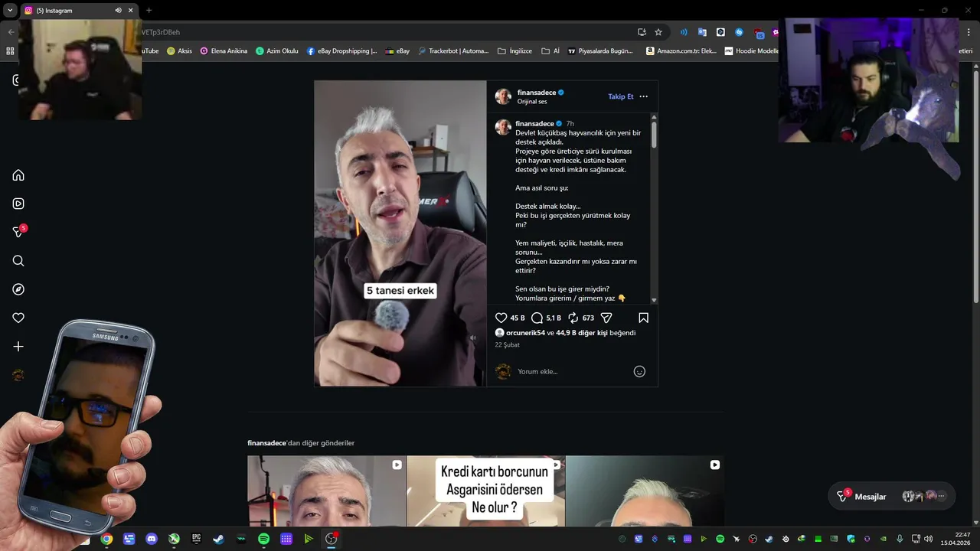The image size is (980, 551).
Task: Click the 5,1 B comments count
Action: pos(554,318)
